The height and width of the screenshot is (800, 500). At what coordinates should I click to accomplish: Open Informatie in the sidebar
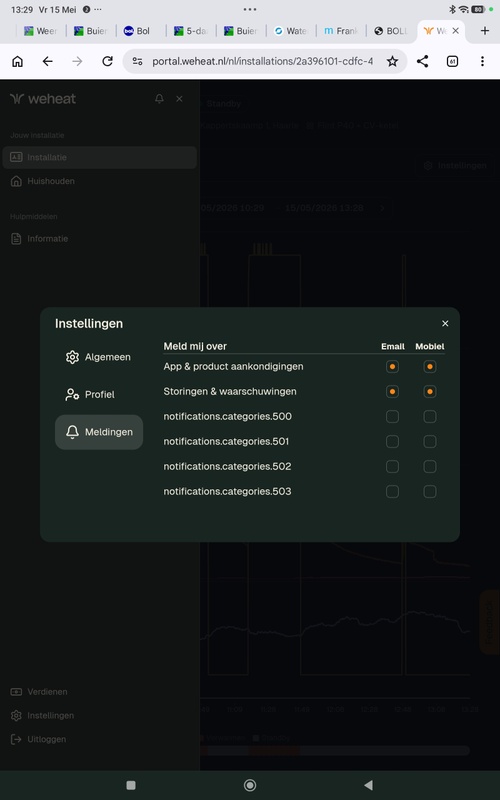pyautogui.click(x=99, y=238)
